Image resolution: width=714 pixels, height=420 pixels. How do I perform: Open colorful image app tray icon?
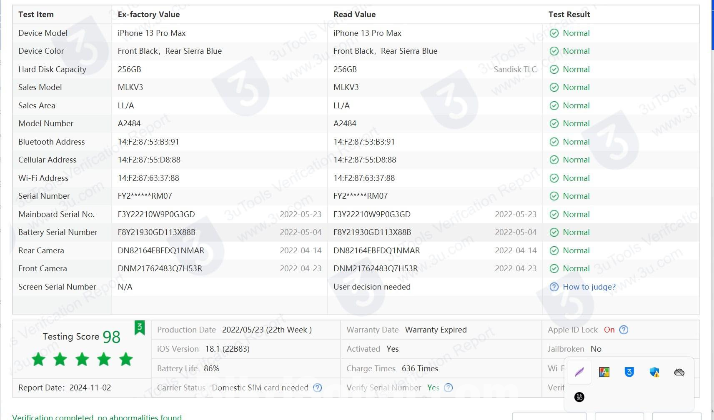604,372
